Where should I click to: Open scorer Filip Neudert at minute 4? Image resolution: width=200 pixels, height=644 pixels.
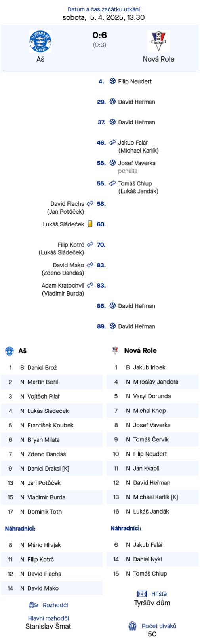pyautogui.click(x=135, y=81)
